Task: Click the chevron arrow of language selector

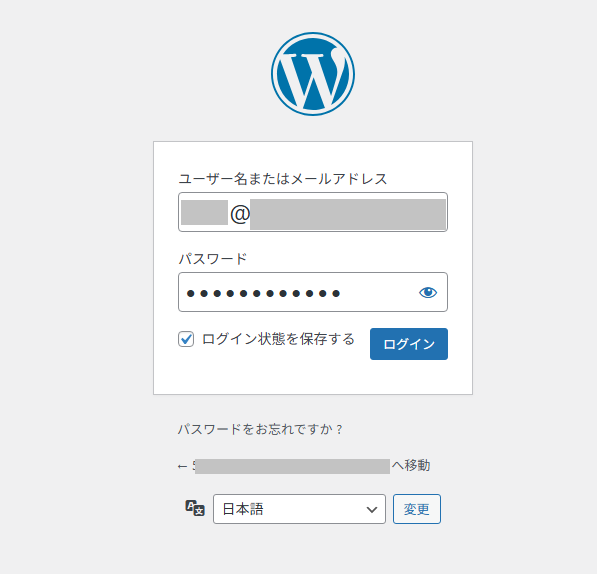Action: coord(372,509)
